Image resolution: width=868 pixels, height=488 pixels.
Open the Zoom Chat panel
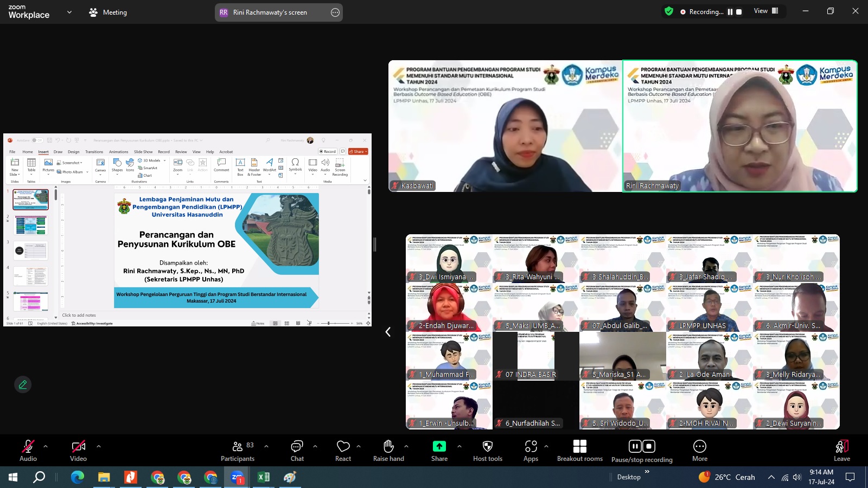pyautogui.click(x=297, y=450)
